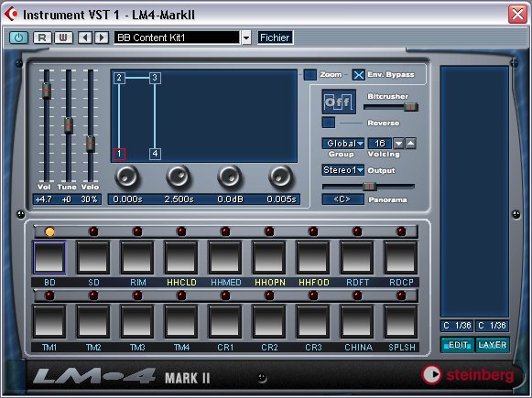532x398 pixels.
Task: Select the next preset with right arrow
Action: (x=102, y=38)
